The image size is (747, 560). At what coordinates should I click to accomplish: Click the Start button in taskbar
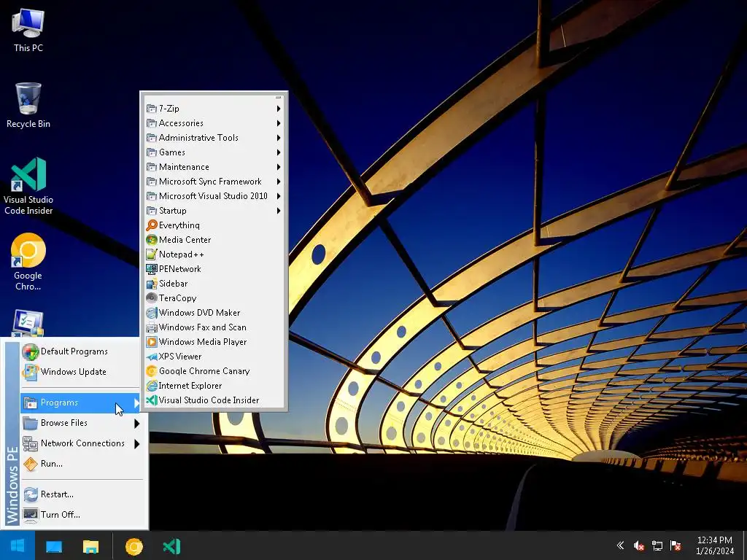point(18,545)
